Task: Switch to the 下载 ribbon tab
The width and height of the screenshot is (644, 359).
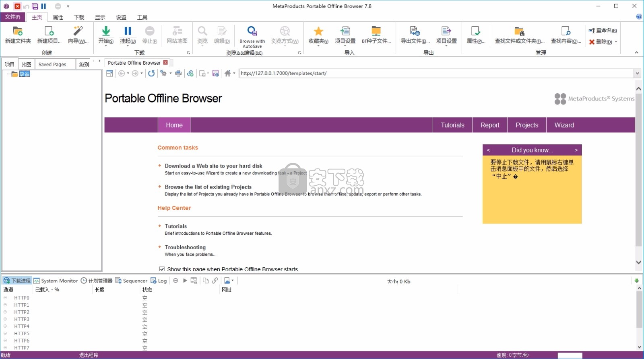Action: (x=79, y=17)
